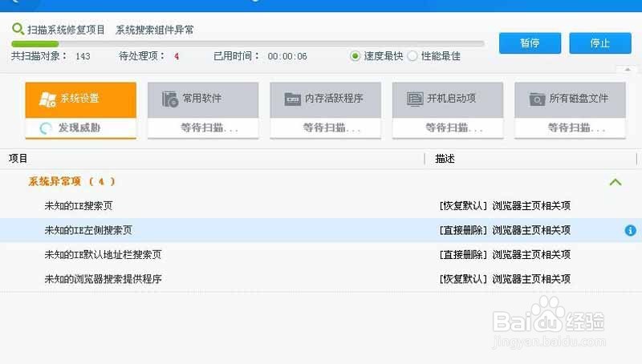Select the 未知的IE默认地址栏搜索页 row
Viewport: 642px width, 364px height.
(321, 255)
